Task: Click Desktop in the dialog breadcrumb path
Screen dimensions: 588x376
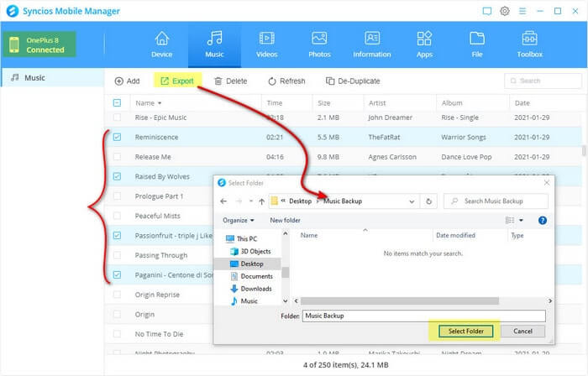Action: pyautogui.click(x=300, y=201)
